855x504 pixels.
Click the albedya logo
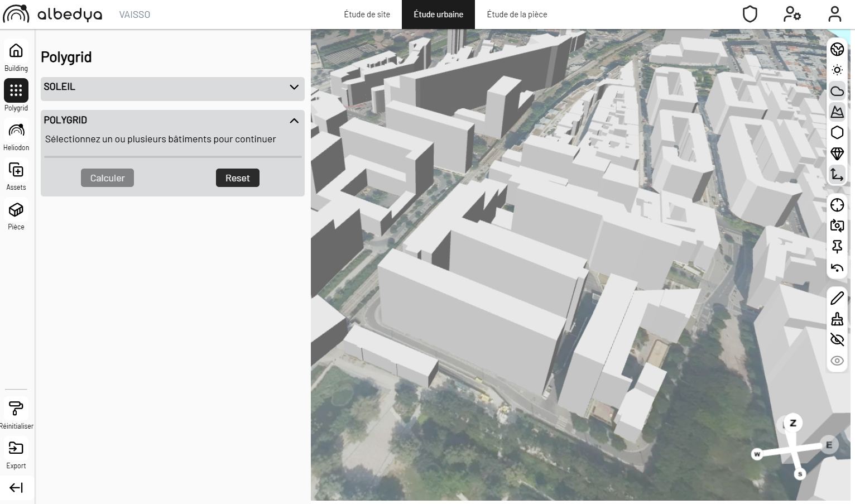pyautogui.click(x=53, y=14)
